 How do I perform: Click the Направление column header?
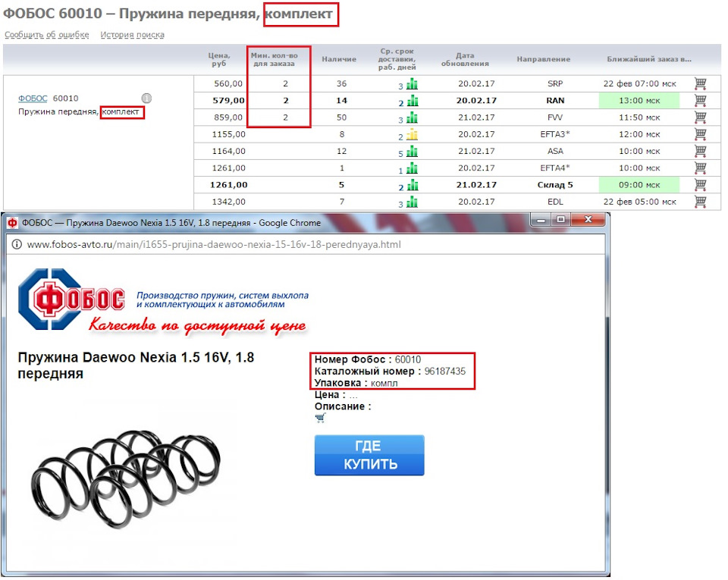pos(544,59)
